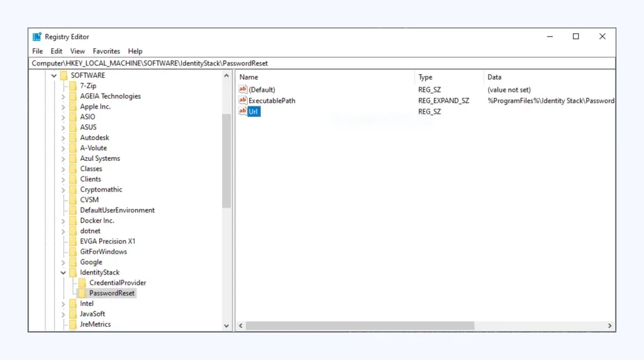Click the 7-Zip folder icon
Viewport: 644px width, 360px height.
click(73, 85)
